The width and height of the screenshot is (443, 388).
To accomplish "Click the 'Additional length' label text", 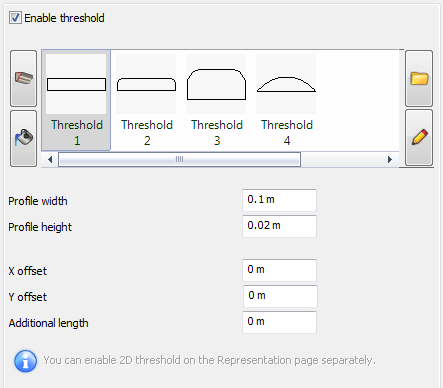I will coord(49,323).
